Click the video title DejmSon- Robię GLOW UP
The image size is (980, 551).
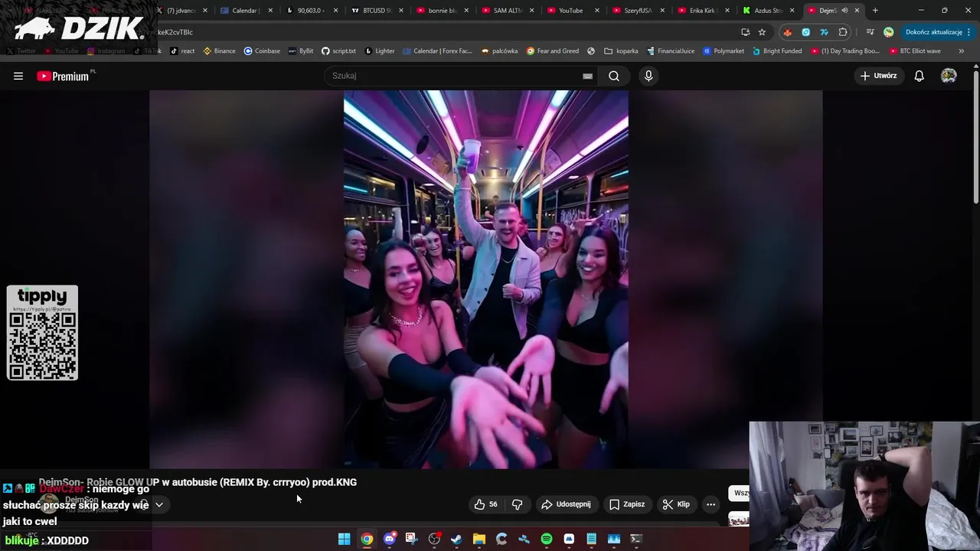198,482
